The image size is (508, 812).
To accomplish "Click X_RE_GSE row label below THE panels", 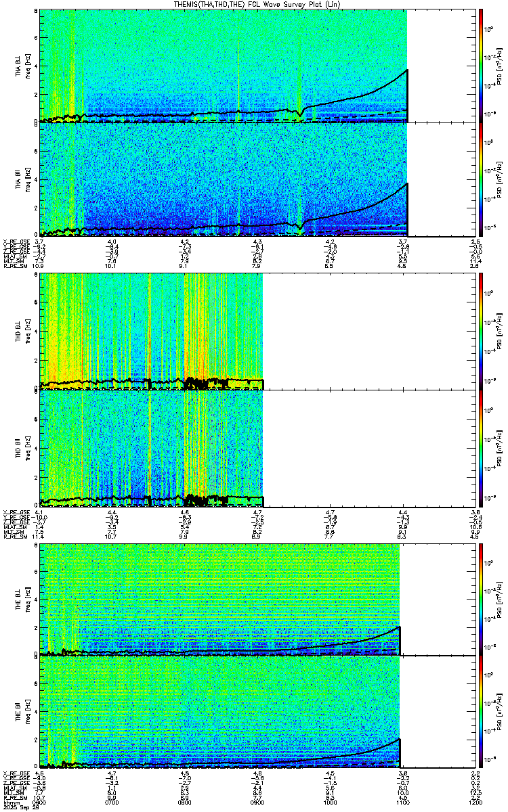I will 16,773.
